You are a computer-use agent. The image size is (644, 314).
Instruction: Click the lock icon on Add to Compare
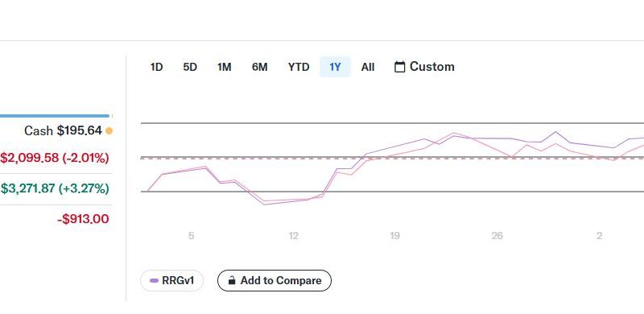pyautogui.click(x=232, y=281)
